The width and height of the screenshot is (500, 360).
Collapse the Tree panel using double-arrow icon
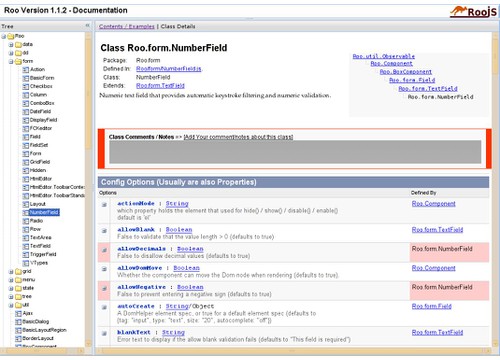(x=87, y=26)
